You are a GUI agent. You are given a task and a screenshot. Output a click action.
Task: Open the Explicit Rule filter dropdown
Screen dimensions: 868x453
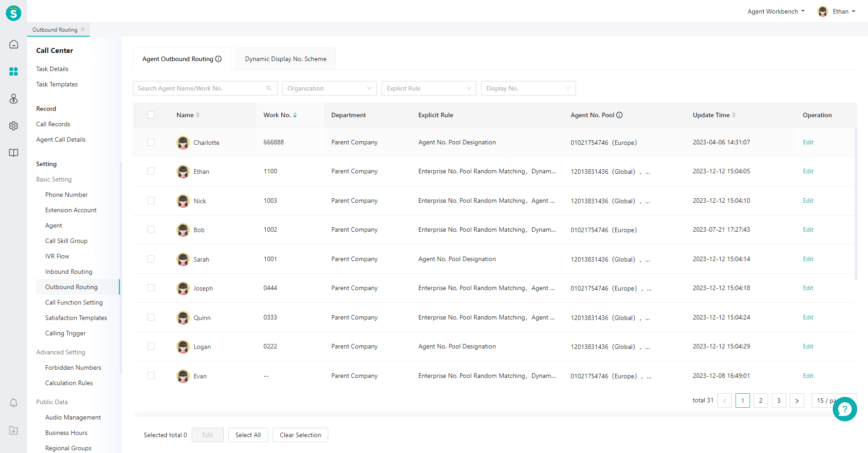tap(429, 88)
